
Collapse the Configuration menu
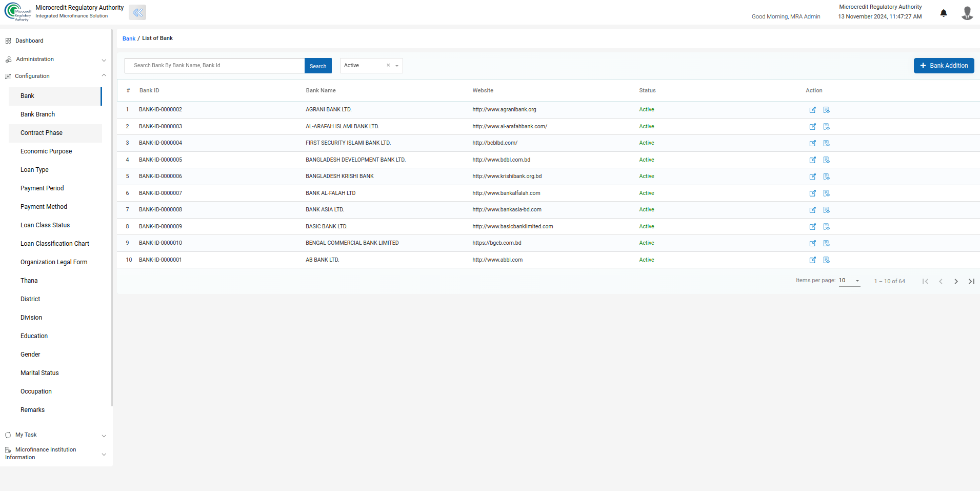56,76
